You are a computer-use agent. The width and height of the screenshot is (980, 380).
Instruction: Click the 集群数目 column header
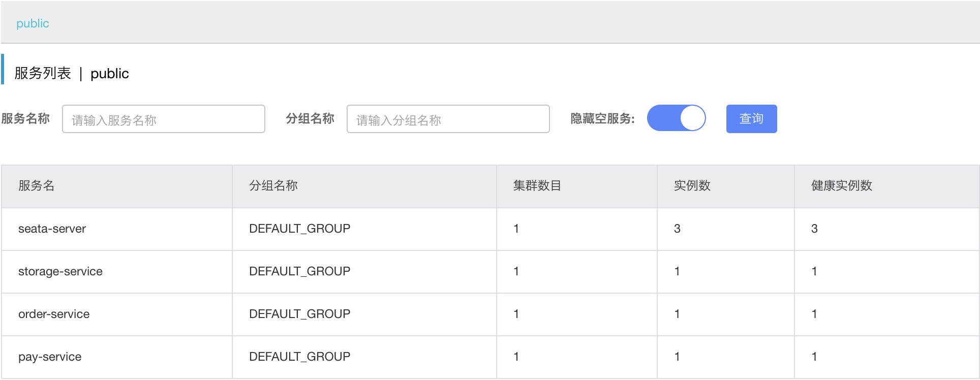pyautogui.click(x=537, y=186)
